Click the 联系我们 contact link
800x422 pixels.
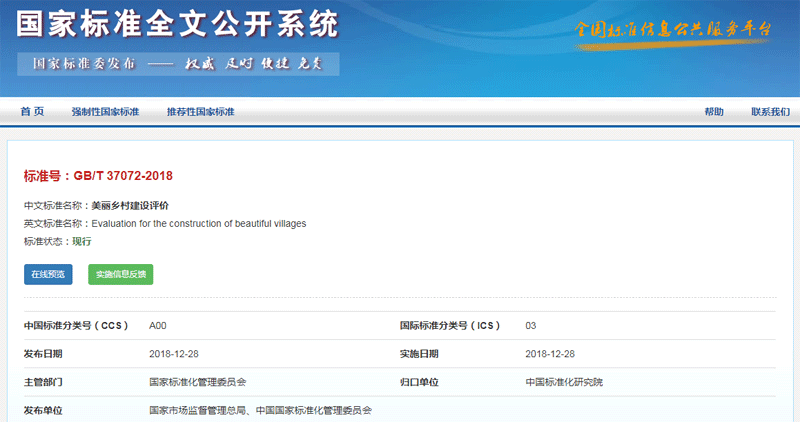click(x=770, y=112)
